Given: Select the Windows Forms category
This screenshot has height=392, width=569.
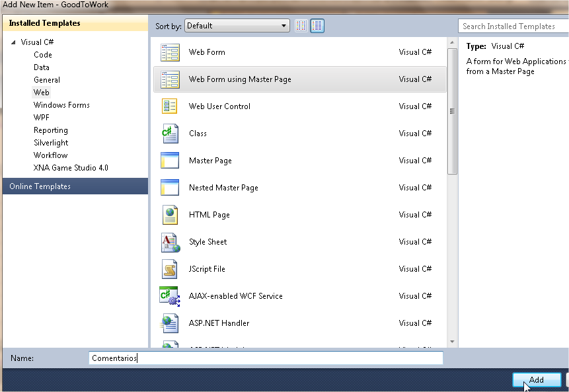Looking at the screenshot, I should tap(61, 105).
